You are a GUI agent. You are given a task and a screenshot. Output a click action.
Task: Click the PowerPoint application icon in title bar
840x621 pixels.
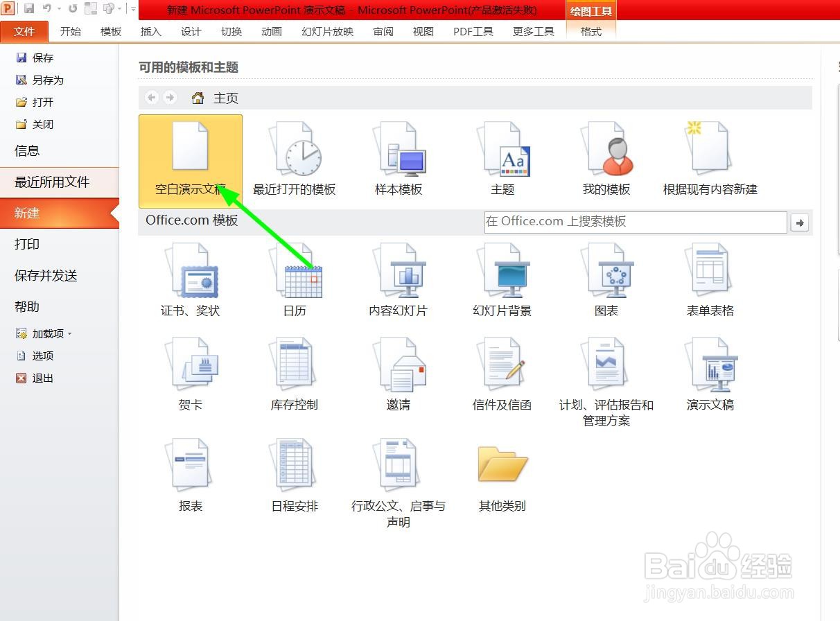pyautogui.click(x=8, y=8)
